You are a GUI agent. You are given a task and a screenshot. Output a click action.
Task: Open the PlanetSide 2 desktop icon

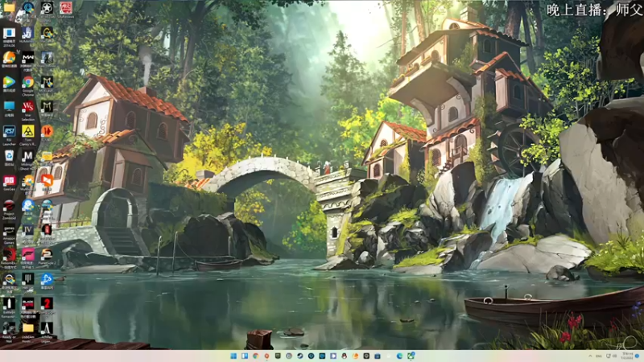(47, 255)
